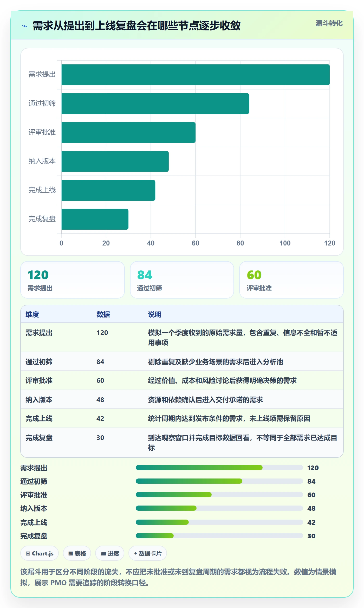Select the 纳入版本 cell in the table
The image size is (364, 608).
point(39,400)
